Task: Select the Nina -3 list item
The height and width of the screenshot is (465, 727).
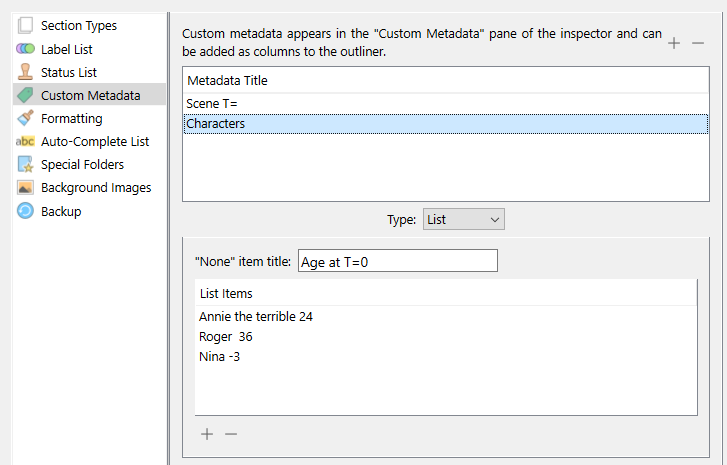Action: pos(219,357)
